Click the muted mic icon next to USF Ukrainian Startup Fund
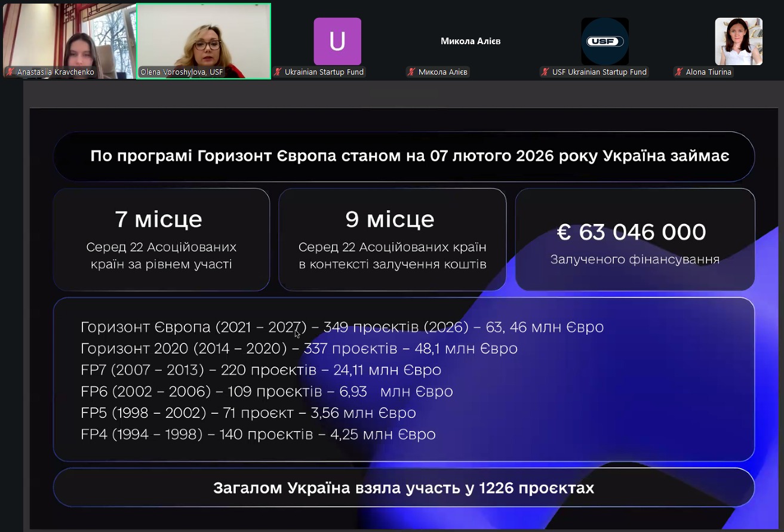784x532 pixels. click(x=545, y=72)
